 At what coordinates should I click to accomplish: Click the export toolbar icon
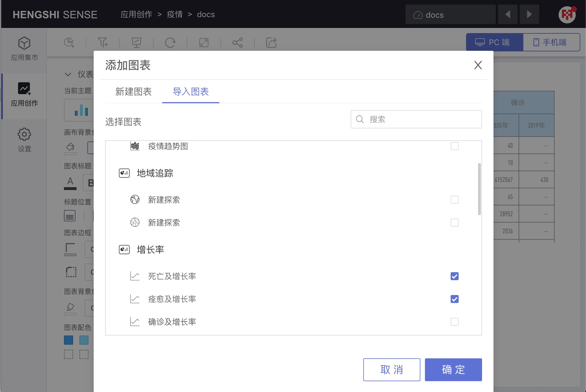pos(271,43)
